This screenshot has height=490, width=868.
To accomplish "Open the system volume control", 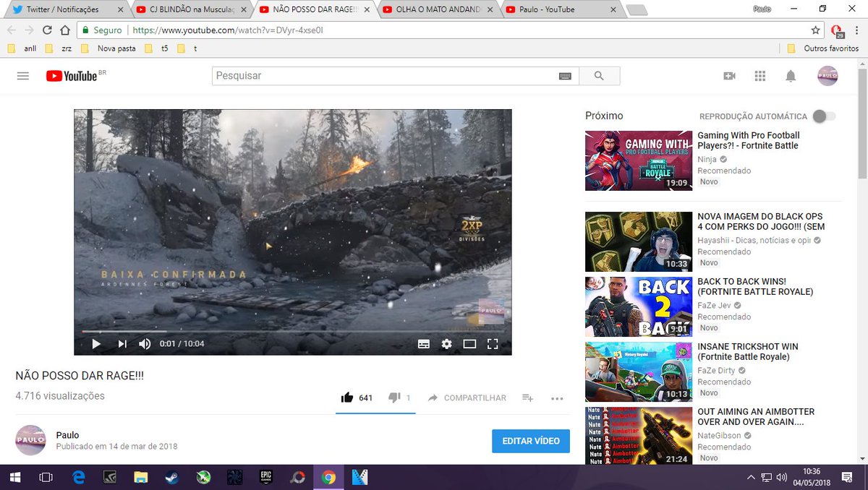I will click(781, 477).
